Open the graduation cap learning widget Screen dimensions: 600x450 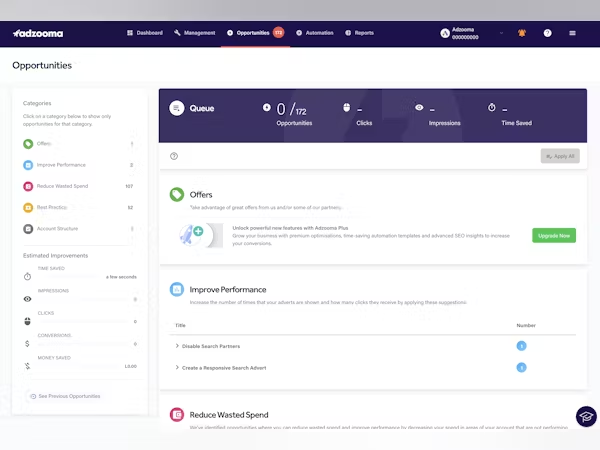(586, 416)
